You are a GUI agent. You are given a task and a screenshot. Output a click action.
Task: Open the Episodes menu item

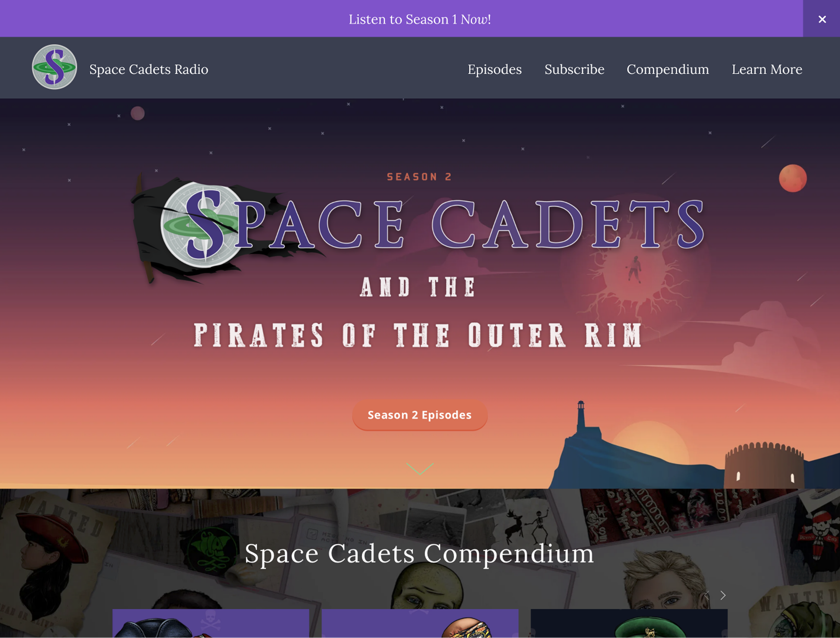(x=494, y=69)
